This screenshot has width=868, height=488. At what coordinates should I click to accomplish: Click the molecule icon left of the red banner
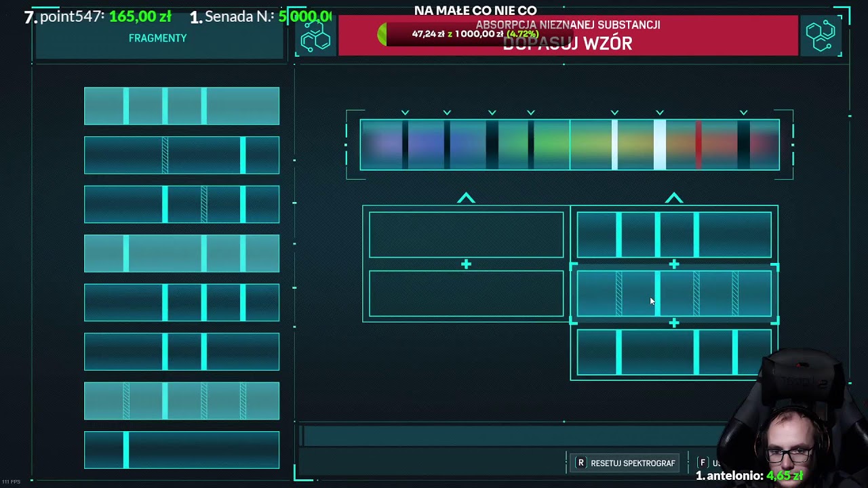click(315, 36)
